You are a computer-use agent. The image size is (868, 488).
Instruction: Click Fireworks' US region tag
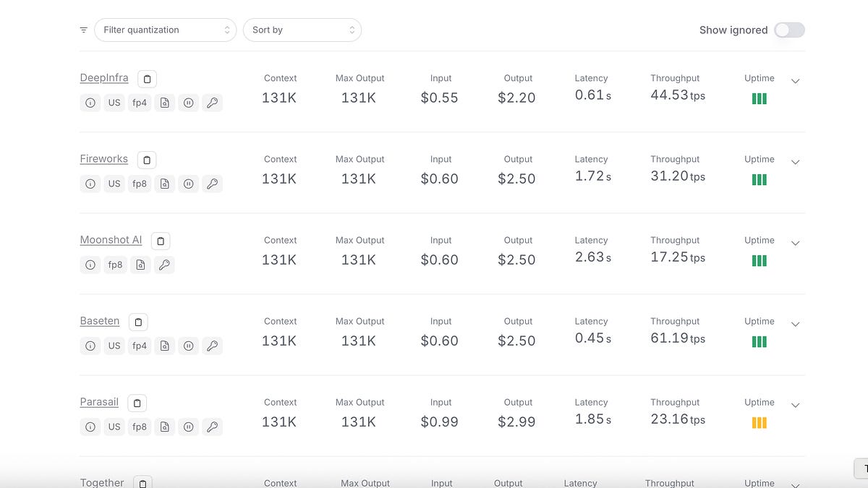point(114,184)
